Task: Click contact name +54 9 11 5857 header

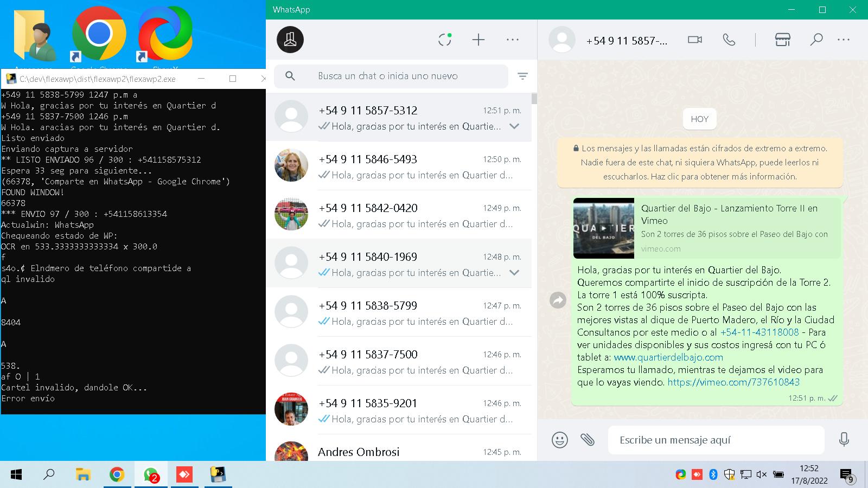Action: (627, 41)
